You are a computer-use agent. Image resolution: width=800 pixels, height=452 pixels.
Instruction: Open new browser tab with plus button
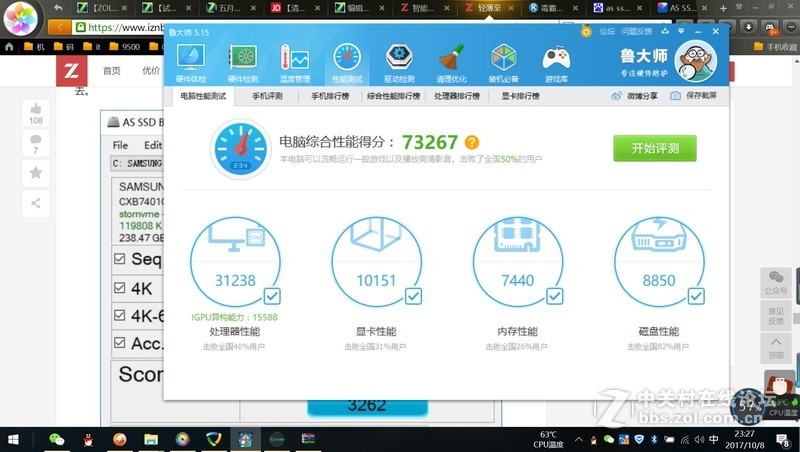click(723, 9)
